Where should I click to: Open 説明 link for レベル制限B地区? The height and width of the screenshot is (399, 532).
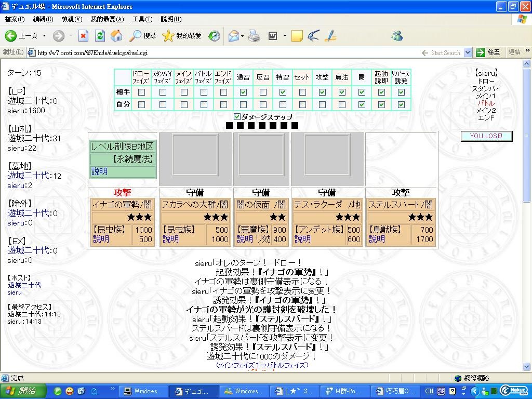tap(99, 171)
